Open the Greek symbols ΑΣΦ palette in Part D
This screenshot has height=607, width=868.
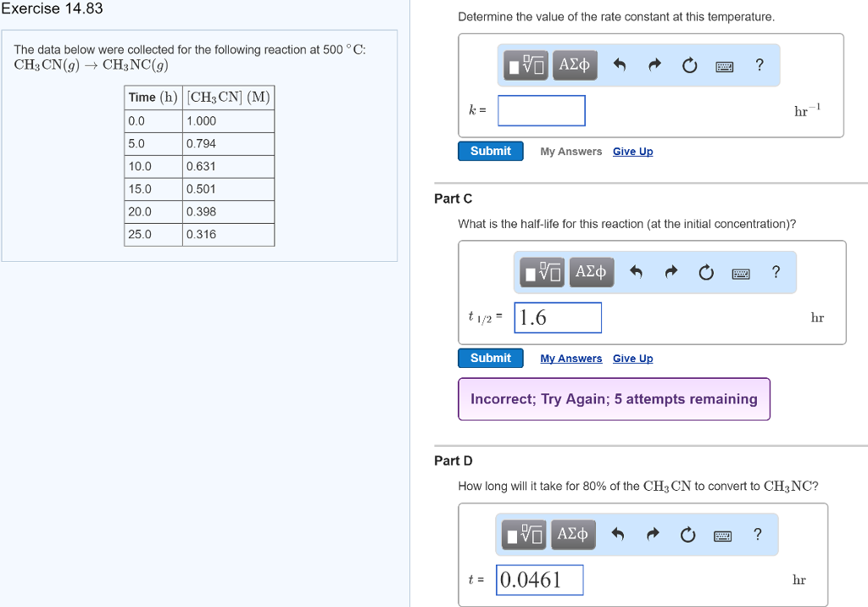pyautogui.click(x=573, y=534)
